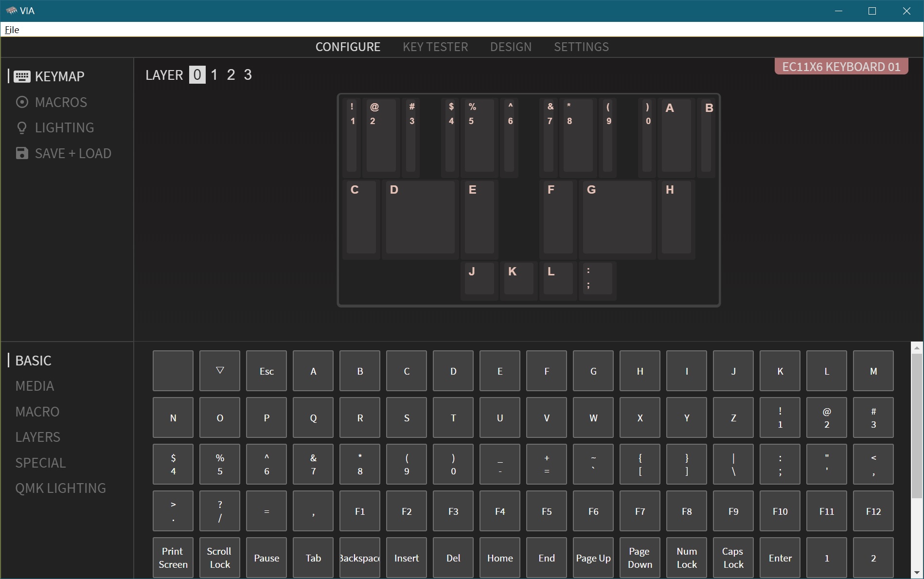Assign the Page Up keycode
The width and height of the screenshot is (924, 579).
pos(593,558)
